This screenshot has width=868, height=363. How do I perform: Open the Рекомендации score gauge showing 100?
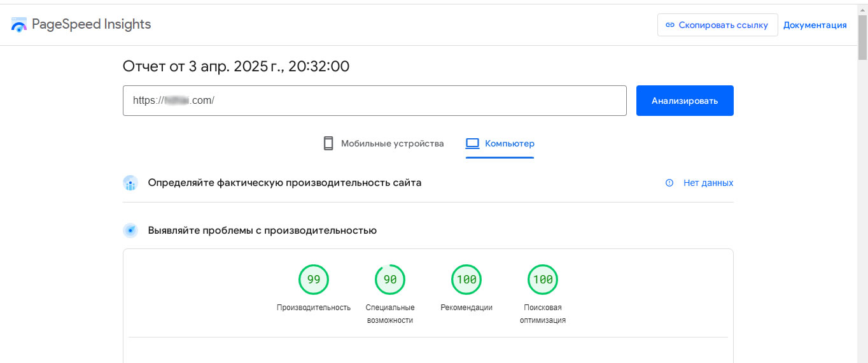pos(466,280)
